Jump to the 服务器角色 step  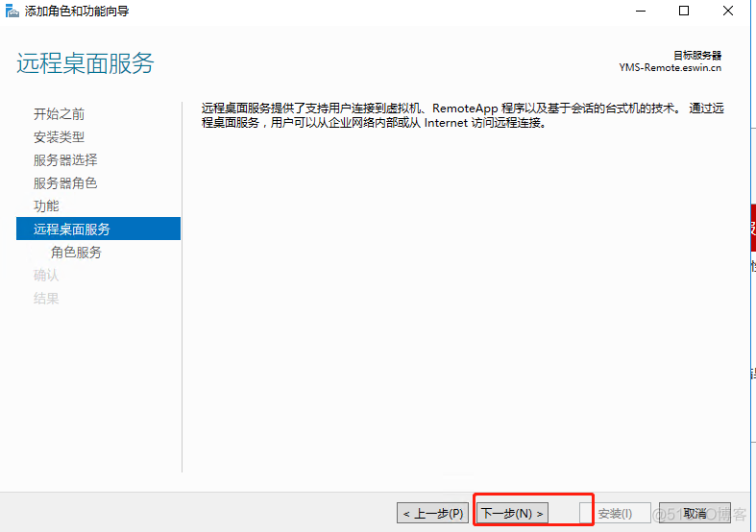(65, 183)
